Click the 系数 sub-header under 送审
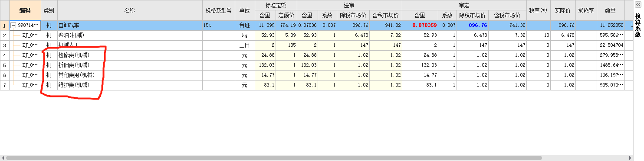Screen dimensions: 644x161 (327, 15)
